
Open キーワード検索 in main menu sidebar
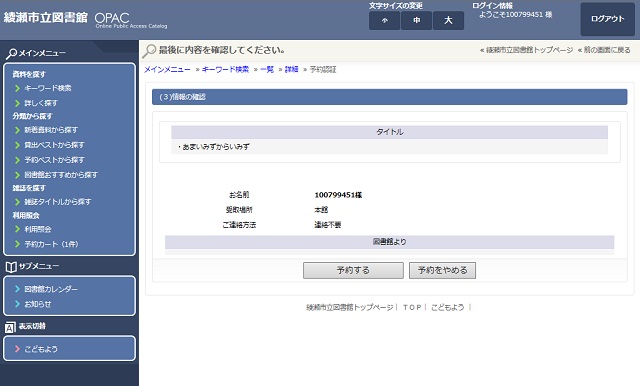coord(48,88)
